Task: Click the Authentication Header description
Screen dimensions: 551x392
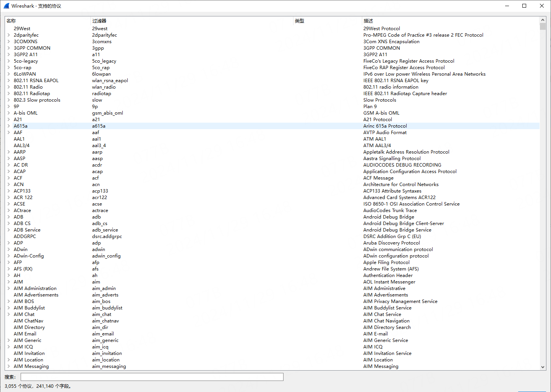Action: pyautogui.click(x=388, y=275)
